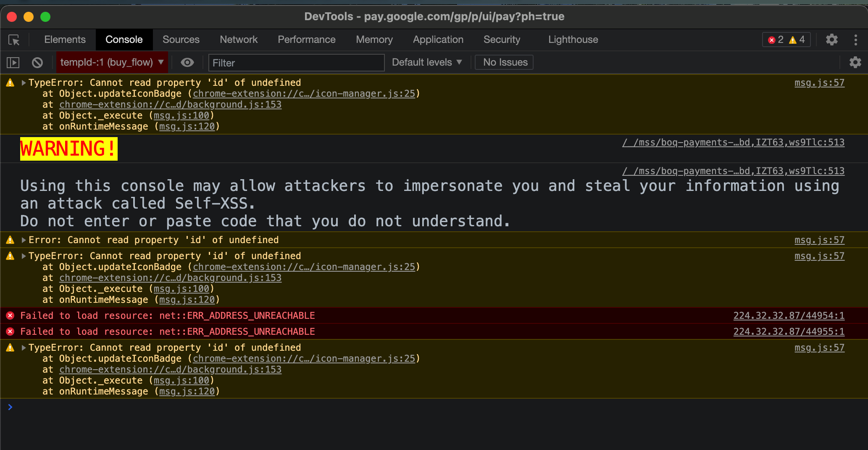Expand the last TypeError stack trace triangle

point(24,347)
